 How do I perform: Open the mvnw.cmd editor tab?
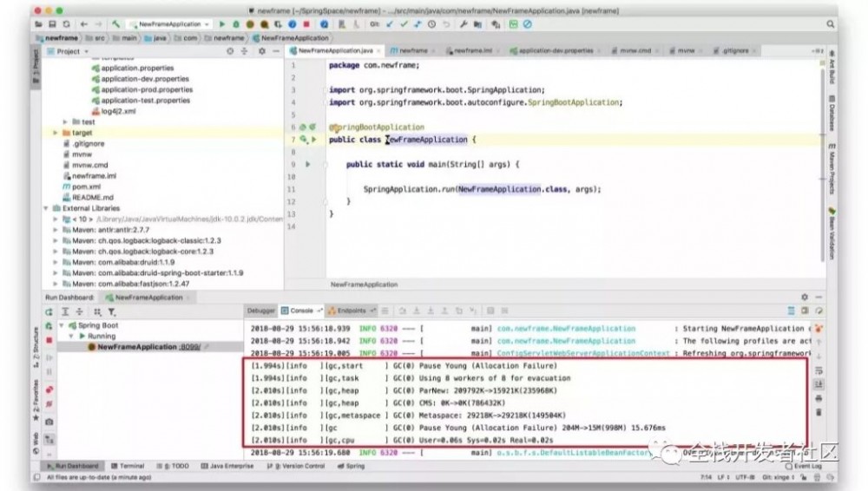pos(635,50)
